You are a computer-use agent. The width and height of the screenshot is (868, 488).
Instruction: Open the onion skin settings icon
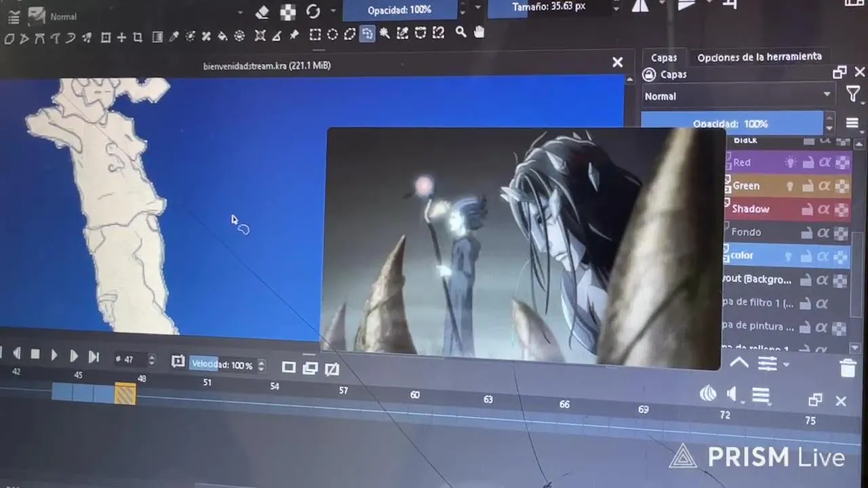707,392
